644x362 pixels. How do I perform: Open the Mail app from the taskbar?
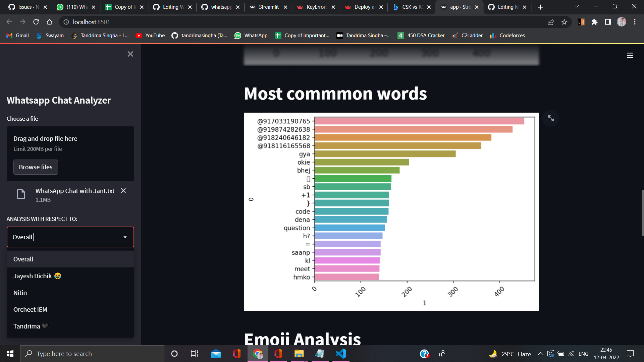pyautogui.click(x=216, y=353)
